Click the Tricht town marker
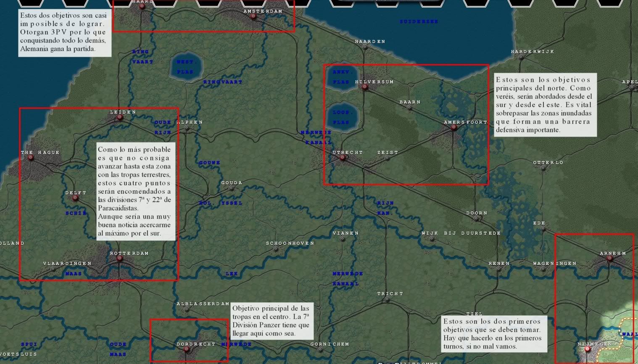The height and width of the screenshot is (364, 638). [x=387, y=299]
